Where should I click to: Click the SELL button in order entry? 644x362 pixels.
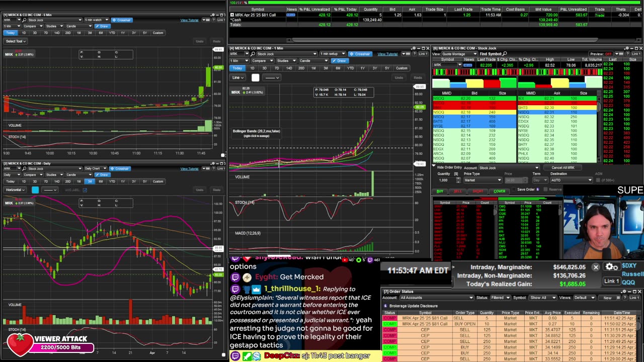coord(457,191)
